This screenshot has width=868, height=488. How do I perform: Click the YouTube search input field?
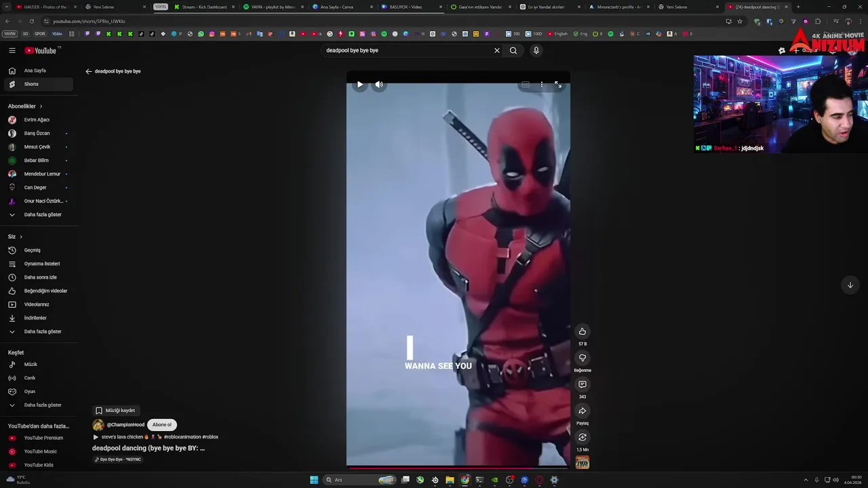click(x=407, y=50)
